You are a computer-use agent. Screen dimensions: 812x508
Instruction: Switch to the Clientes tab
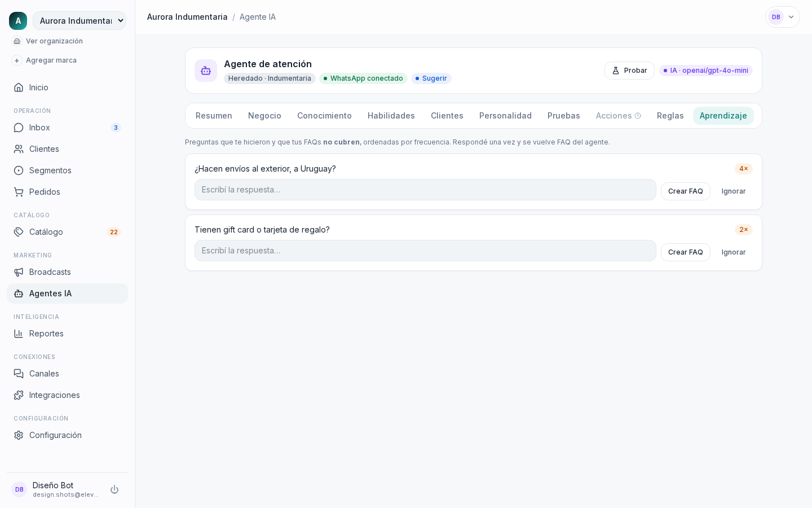tap(447, 116)
